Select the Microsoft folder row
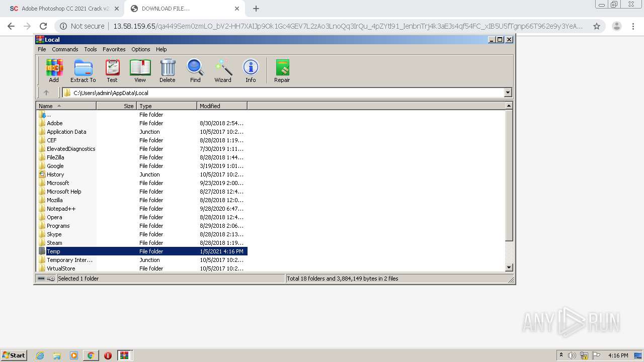This screenshot has height=362, width=644. pyautogui.click(x=142, y=183)
